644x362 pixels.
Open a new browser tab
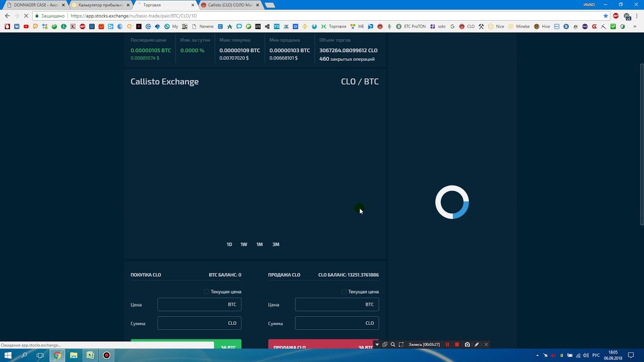click(x=270, y=5)
